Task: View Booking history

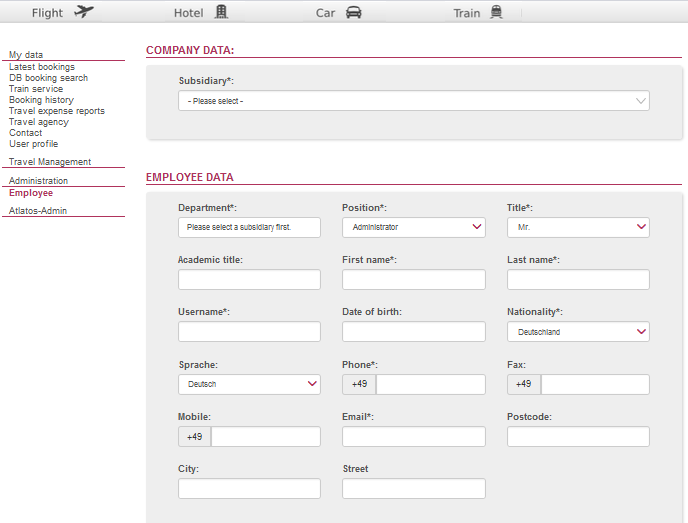Action: [x=41, y=100]
